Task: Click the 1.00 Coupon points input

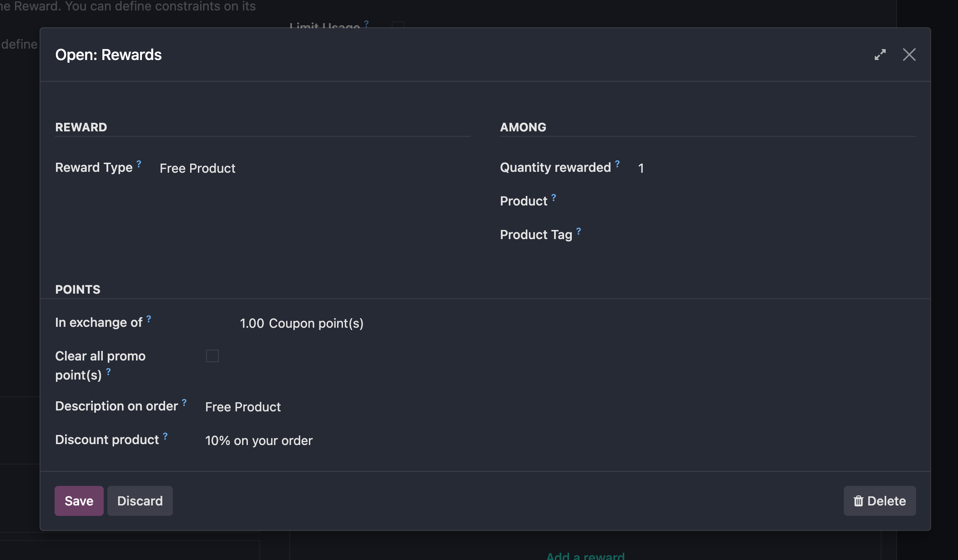Action: point(252,323)
